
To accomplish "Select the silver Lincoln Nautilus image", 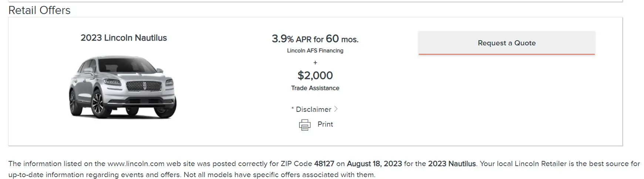I will (x=123, y=87).
